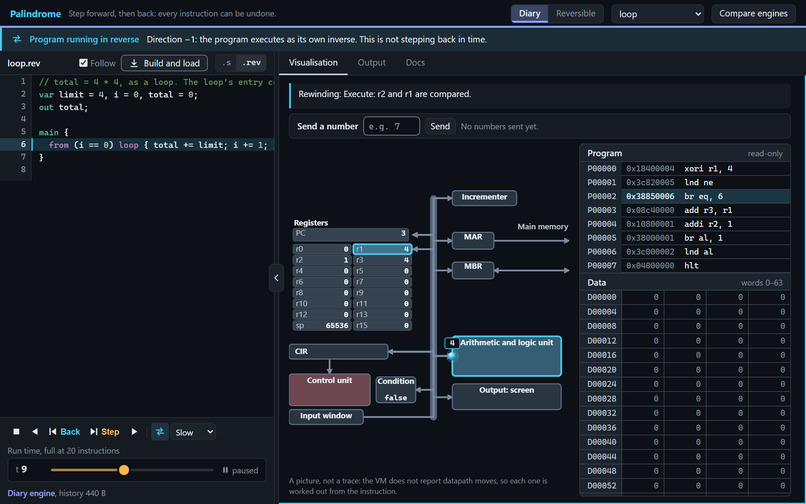Click the MAR block

[473, 240]
